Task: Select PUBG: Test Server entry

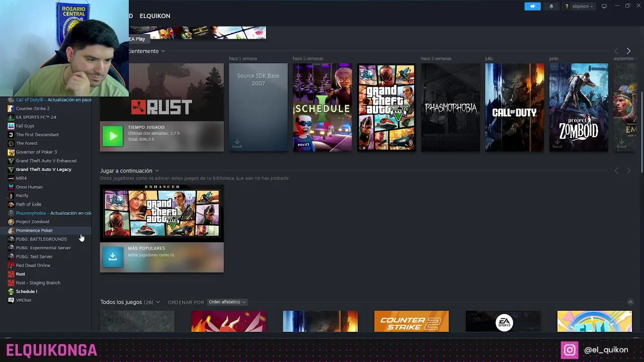Action: pos(34,256)
